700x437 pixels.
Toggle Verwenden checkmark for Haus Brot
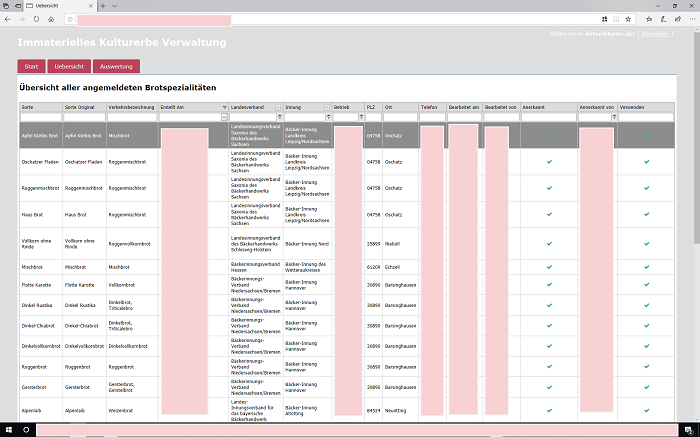tap(646, 214)
